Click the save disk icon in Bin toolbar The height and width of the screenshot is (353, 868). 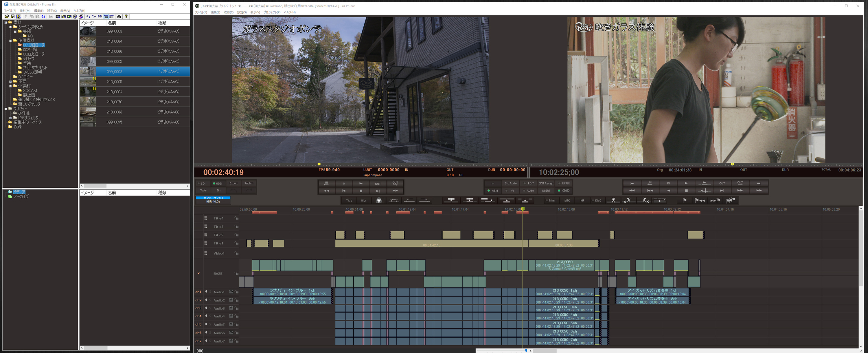coord(12,17)
